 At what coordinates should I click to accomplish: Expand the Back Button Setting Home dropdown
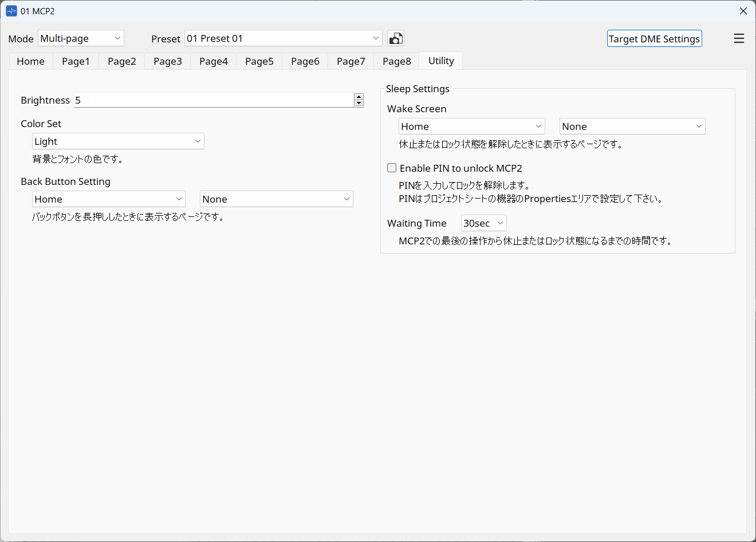(108, 199)
